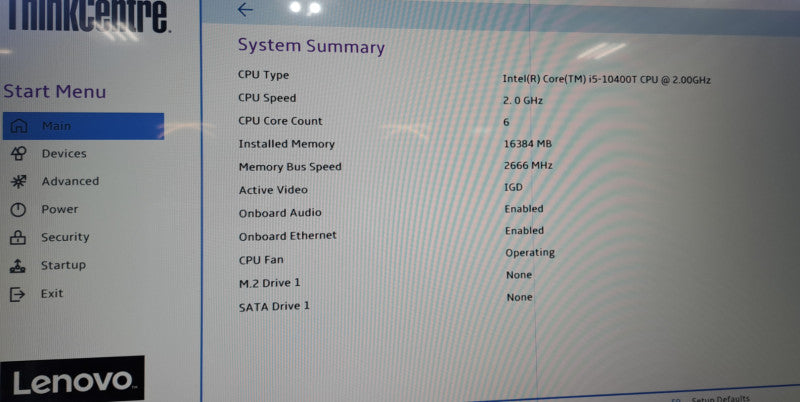The image size is (800, 402).
Task: Click the Setup Defaults hint at bottom
Action: point(720,398)
